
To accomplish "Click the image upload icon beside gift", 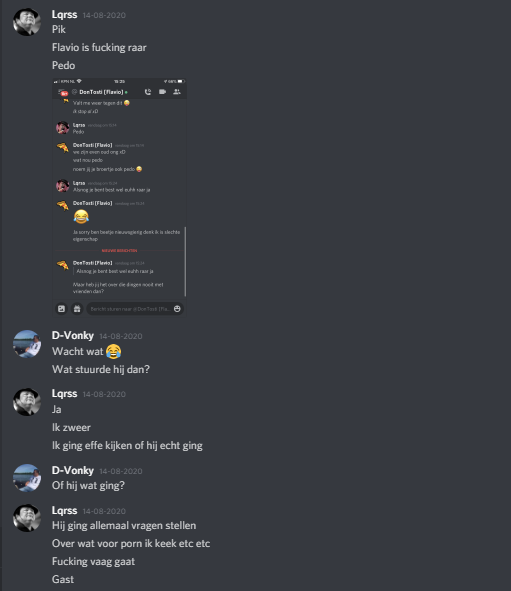I will [61, 309].
